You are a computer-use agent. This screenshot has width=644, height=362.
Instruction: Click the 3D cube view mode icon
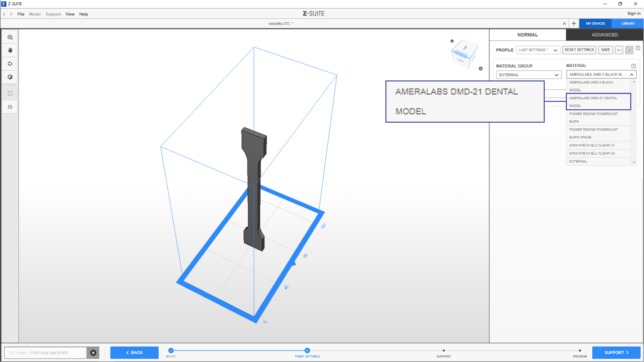pyautogui.click(x=10, y=77)
